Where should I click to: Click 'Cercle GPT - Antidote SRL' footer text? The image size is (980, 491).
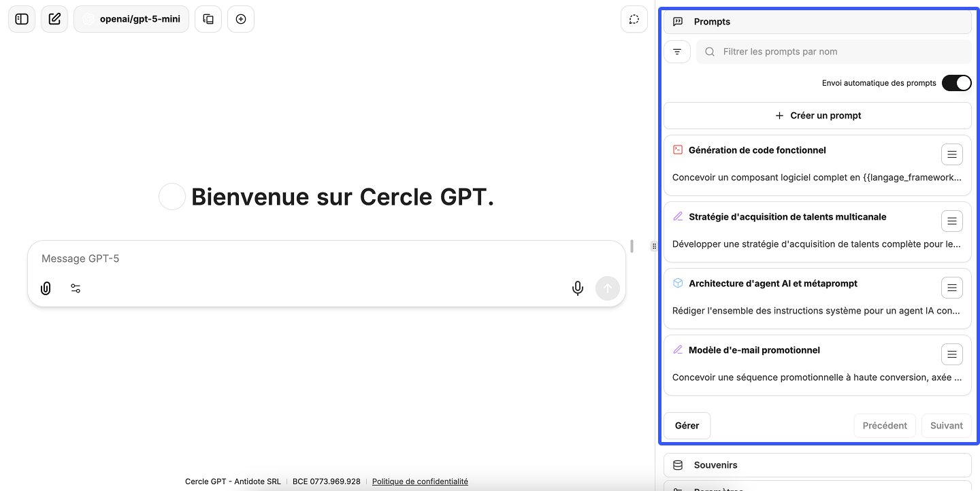tap(233, 481)
